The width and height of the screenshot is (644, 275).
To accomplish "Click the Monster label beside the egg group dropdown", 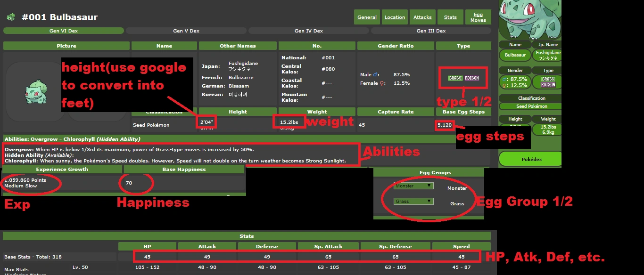I will pos(457,188).
